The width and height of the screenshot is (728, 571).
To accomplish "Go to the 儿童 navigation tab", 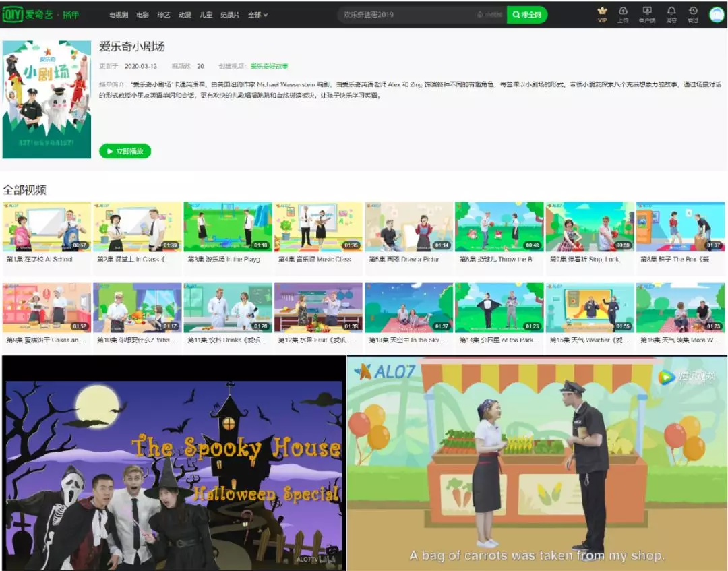I will [x=206, y=15].
